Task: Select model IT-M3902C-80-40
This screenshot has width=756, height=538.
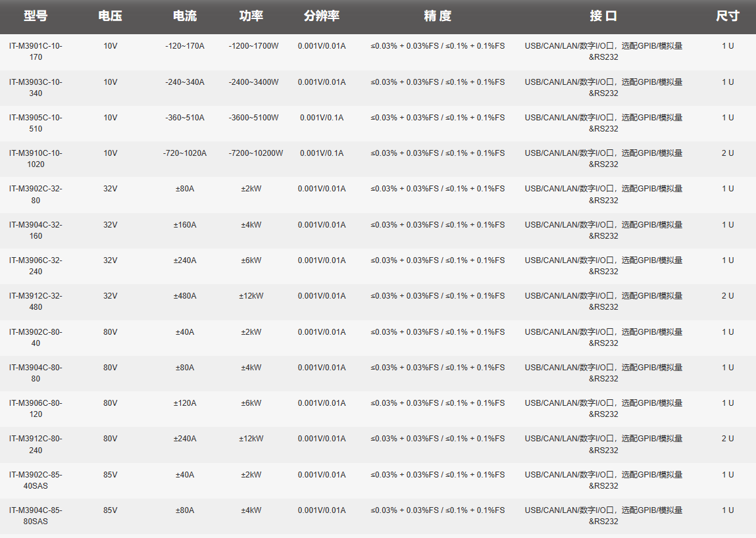Action: coord(36,337)
